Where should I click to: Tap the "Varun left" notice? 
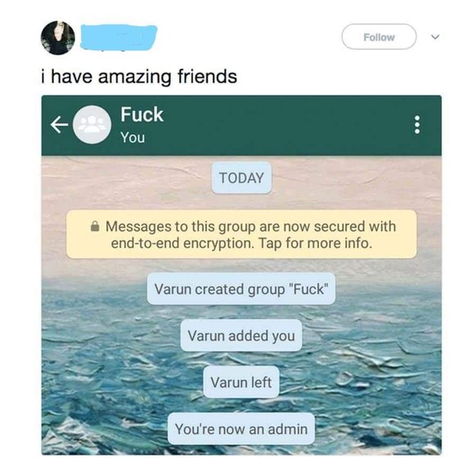click(241, 382)
